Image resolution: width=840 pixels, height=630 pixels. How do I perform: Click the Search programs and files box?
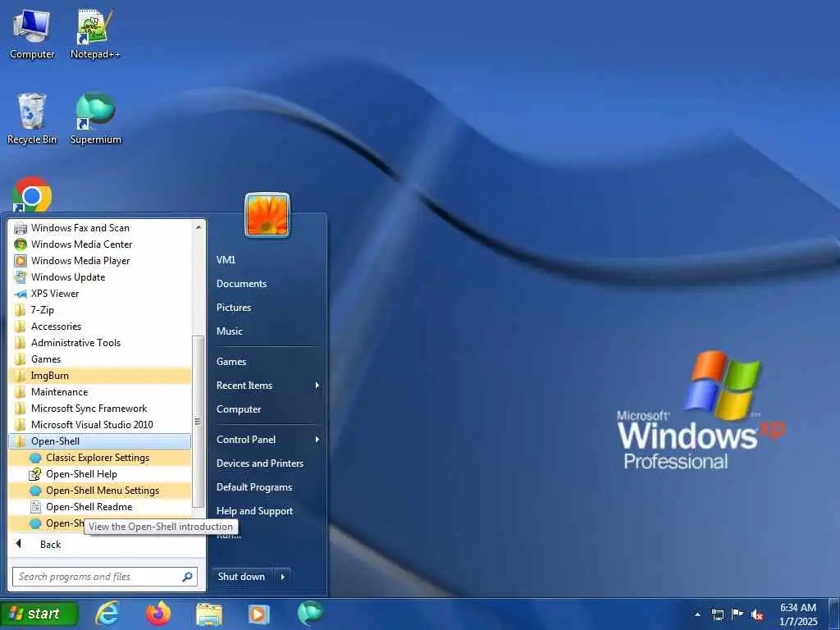[x=105, y=577]
